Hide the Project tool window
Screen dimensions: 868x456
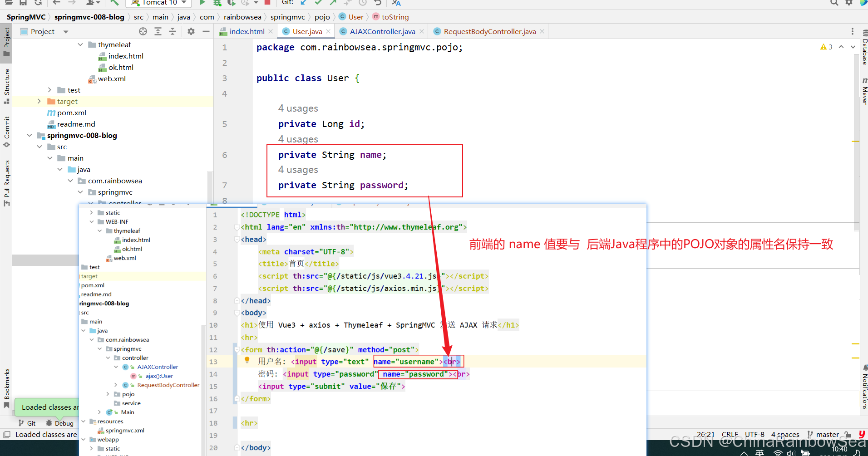point(206,31)
